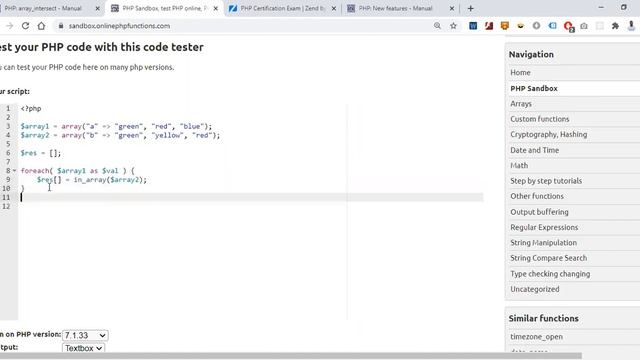Open the blue W extension
640x360 pixels.
pos(473,26)
